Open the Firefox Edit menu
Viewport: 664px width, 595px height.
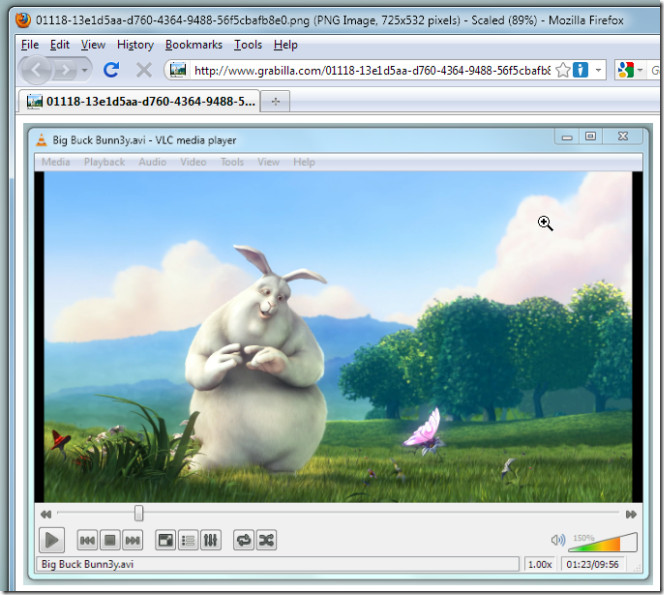point(59,44)
